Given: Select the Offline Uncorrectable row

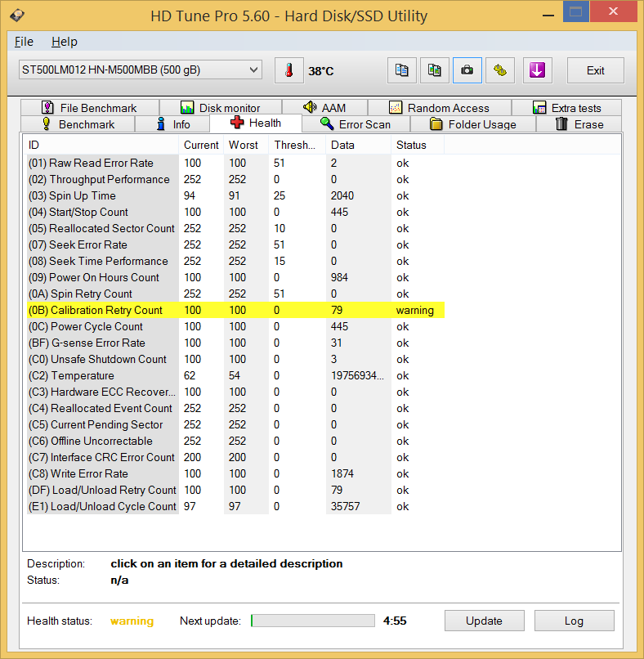Looking at the screenshot, I should pos(235,441).
